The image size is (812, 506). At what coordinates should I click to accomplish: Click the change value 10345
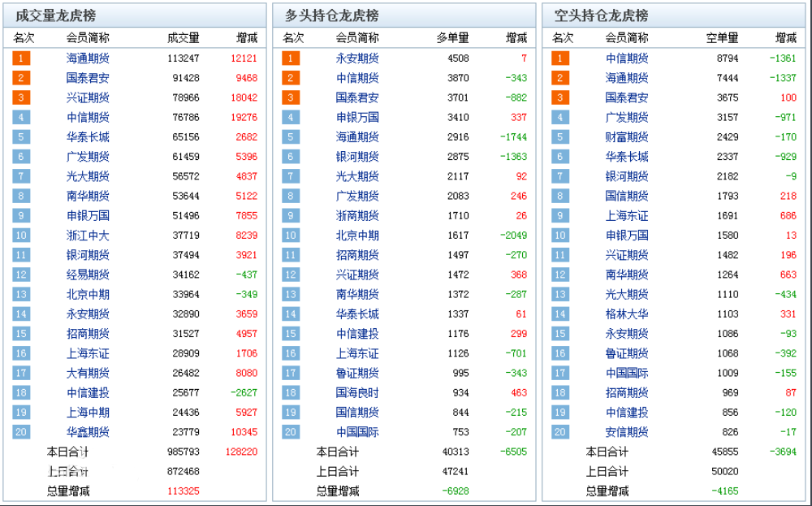pyautogui.click(x=244, y=432)
